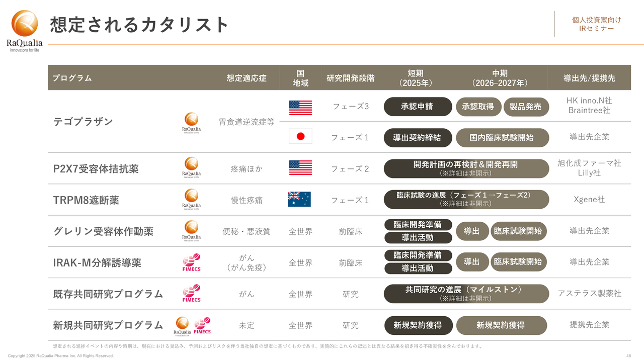This screenshot has height=362, width=644.
Task: Click the FIMECS logo in 既存共同研究プログラム row
Action: coord(191,294)
